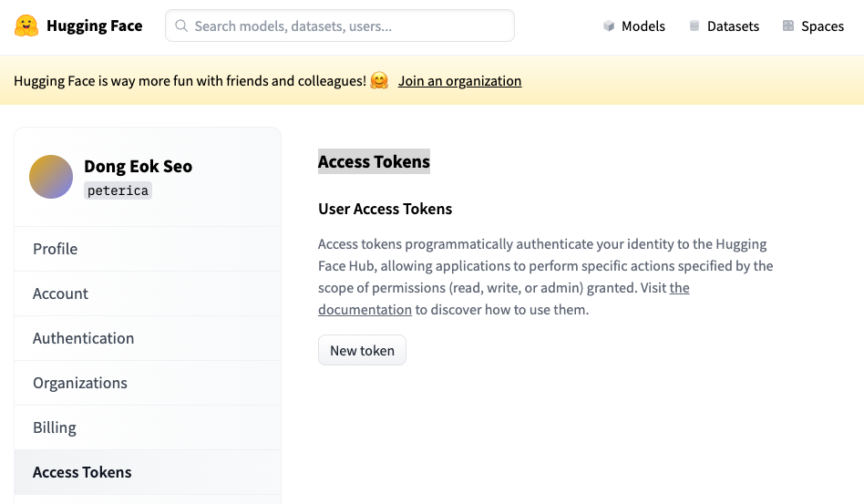Click the Dong Eok Seo name
This screenshot has width=864, height=504.
139,166
